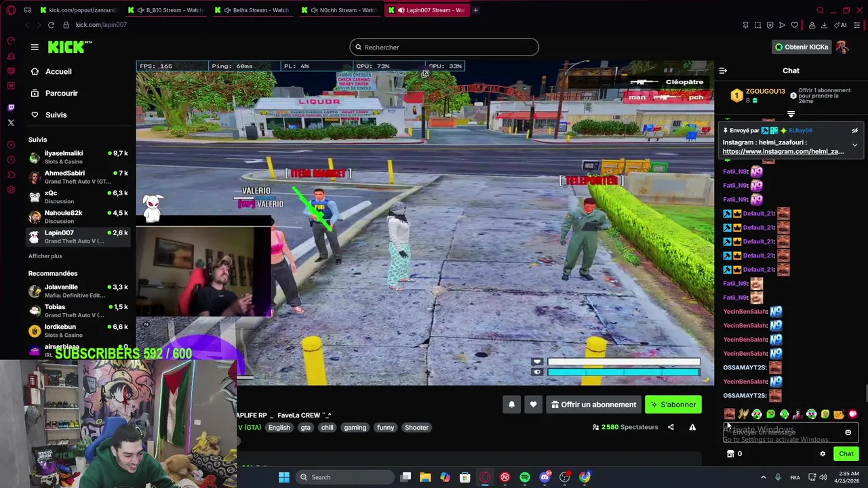Select the pink heart emote
This screenshot has height=488, width=868.
tap(852, 414)
